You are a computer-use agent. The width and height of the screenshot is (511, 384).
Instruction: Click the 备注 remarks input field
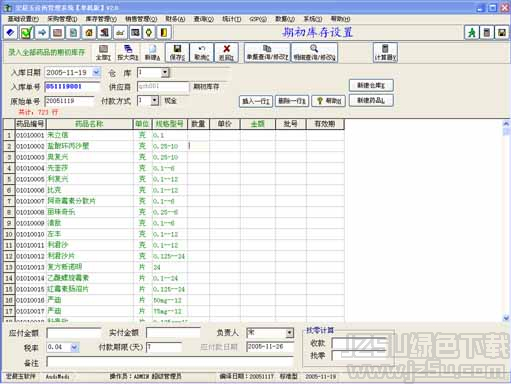[x=170, y=362]
